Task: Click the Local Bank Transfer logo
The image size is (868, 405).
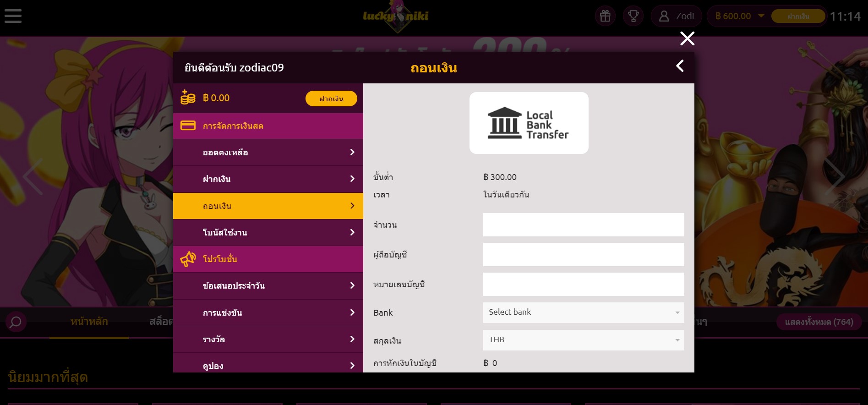Action: click(x=529, y=123)
